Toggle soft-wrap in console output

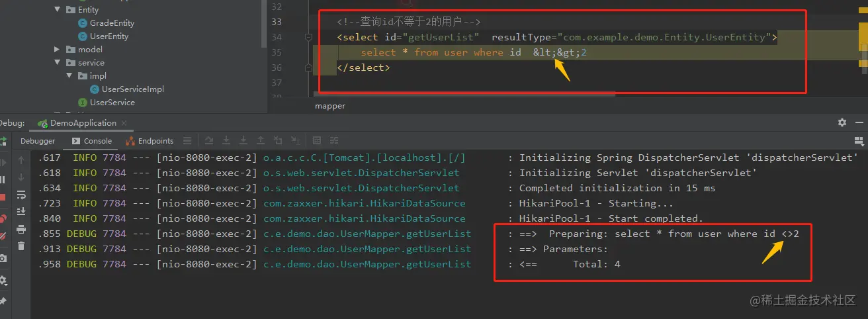(x=21, y=195)
